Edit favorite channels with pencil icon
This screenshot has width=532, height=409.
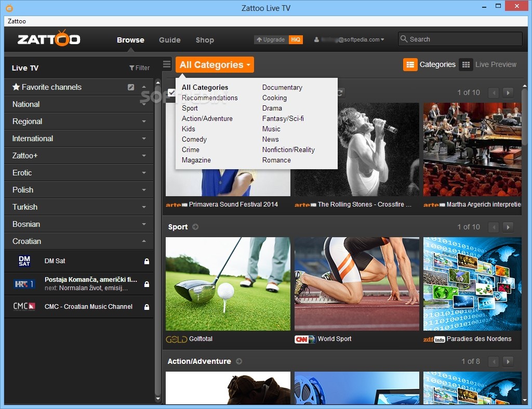(130, 87)
